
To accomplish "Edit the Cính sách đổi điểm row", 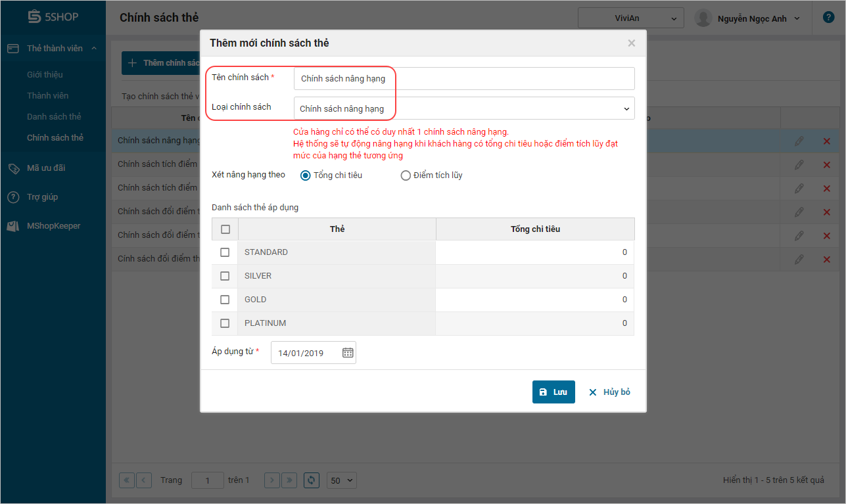I will click(799, 260).
